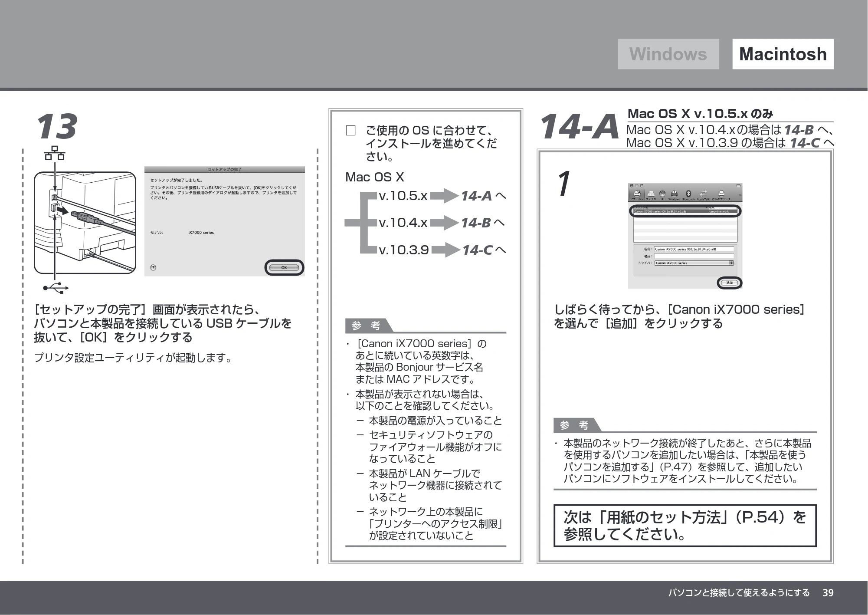868x615 pixels.
Task: Switch to the Windows tab
Action: pyautogui.click(x=668, y=54)
